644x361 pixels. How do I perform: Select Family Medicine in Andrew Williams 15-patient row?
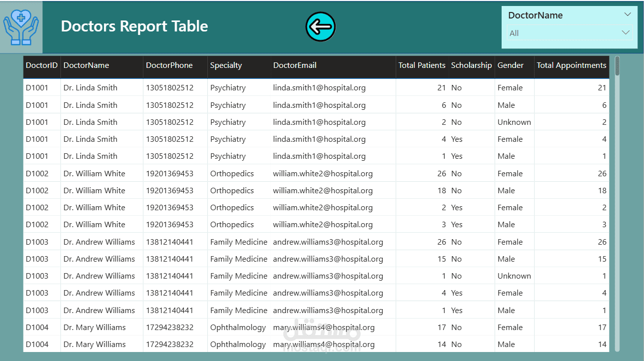(x=238, y=259)
